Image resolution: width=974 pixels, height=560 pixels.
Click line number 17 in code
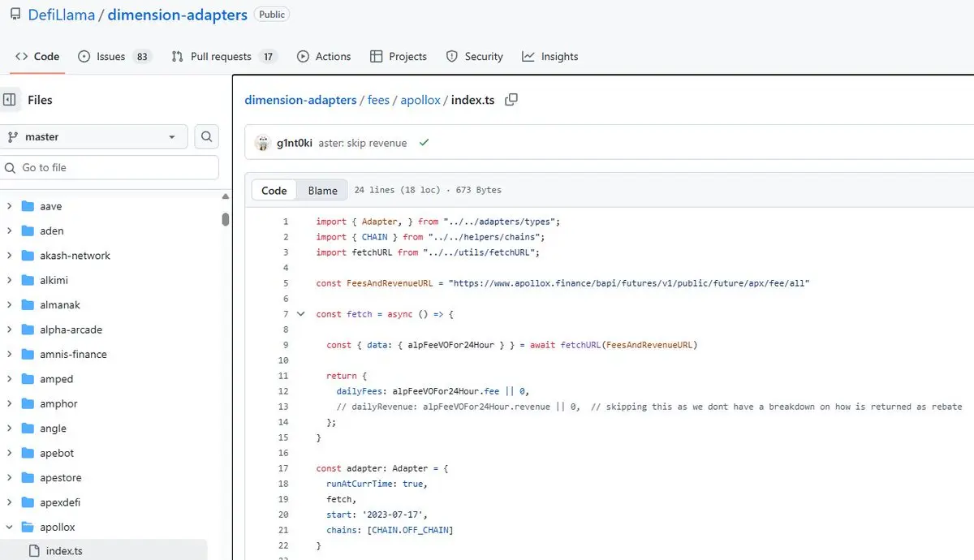[x=283, y=468]
